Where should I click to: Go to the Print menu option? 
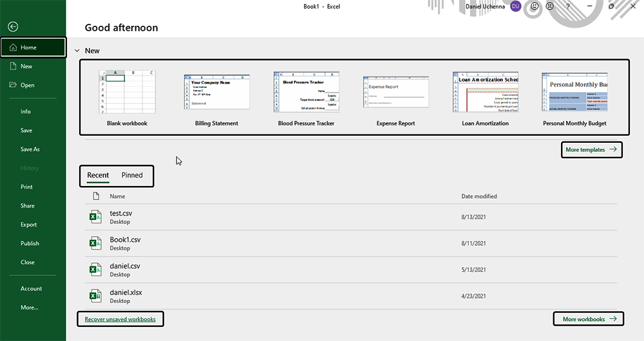[x=26, y=187]
